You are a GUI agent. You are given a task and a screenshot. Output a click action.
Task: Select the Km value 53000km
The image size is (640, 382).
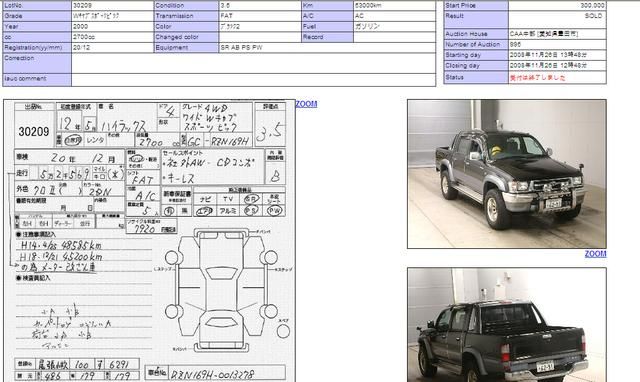(x=368, y=6)
